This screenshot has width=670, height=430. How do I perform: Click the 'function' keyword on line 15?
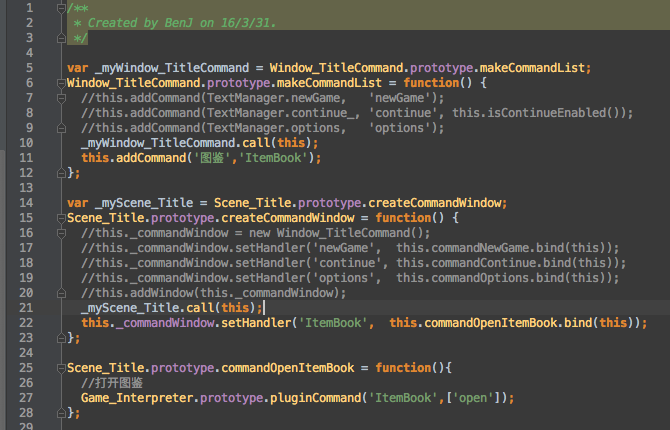pyautogui.click(x=403, y=218)
